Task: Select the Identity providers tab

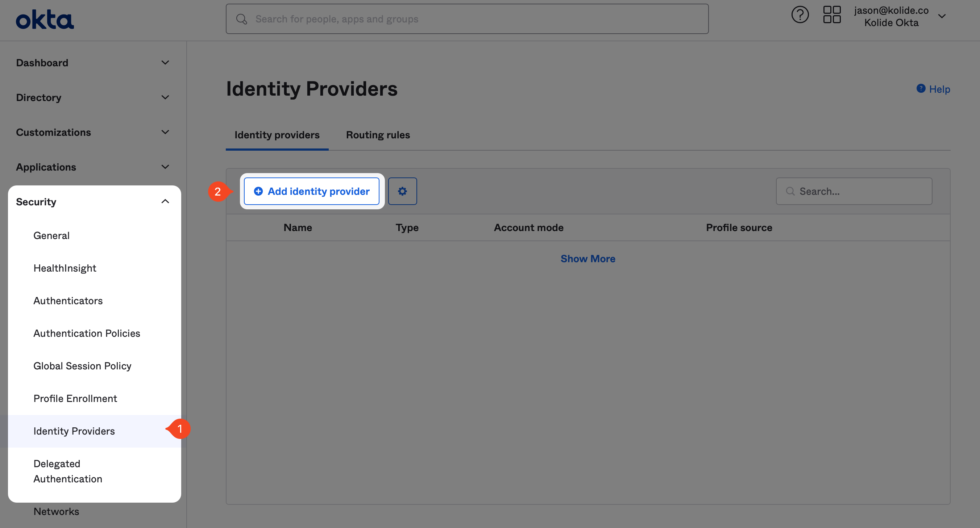Action: tap(277, 135)
